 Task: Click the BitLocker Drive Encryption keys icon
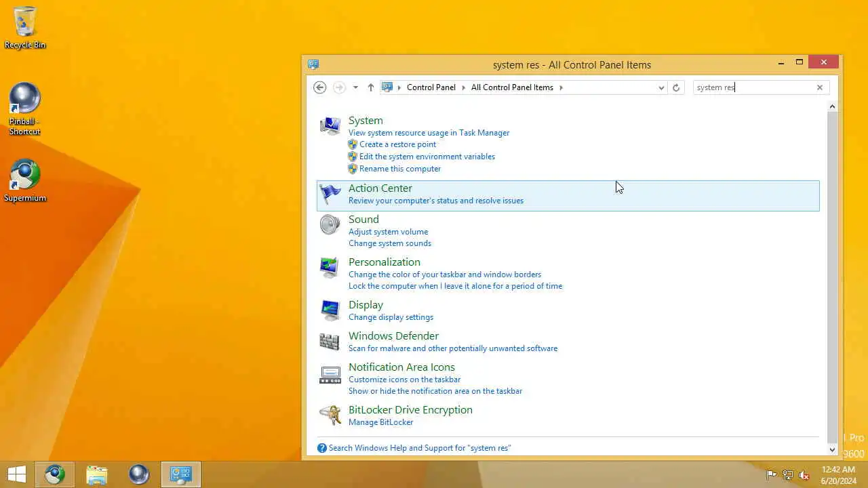(330, 415)
